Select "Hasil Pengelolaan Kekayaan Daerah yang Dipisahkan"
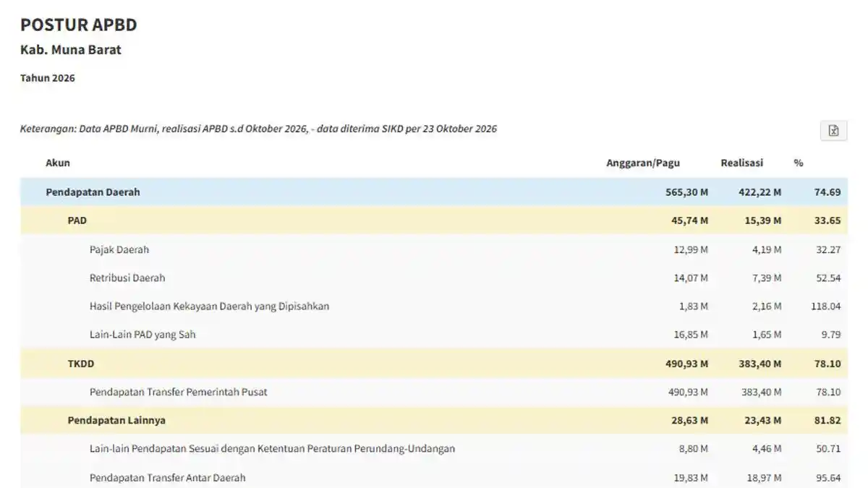 click(210, 306)
